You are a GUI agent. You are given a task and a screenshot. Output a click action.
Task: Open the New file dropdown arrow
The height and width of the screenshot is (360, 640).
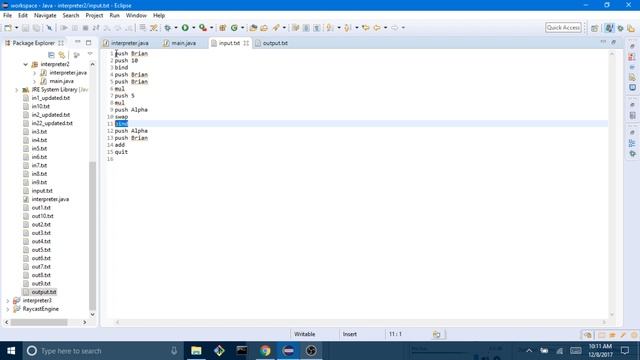(16, 28)
